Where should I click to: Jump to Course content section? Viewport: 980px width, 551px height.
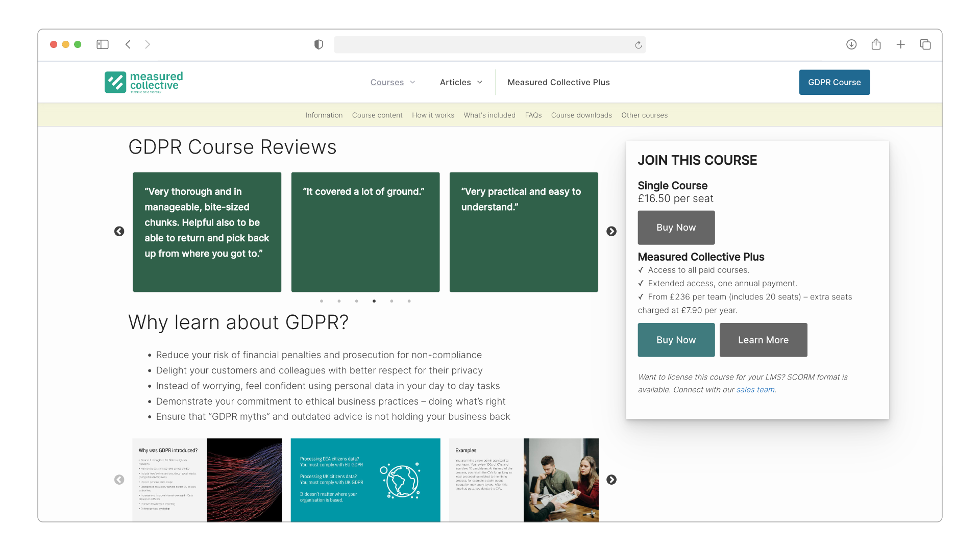[x=377, y=115]
